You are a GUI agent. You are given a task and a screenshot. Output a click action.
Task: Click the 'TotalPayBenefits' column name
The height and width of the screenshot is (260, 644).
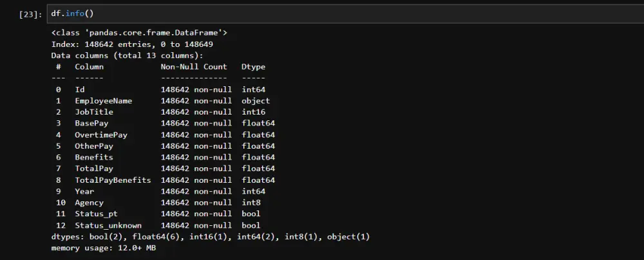[113, 180]
